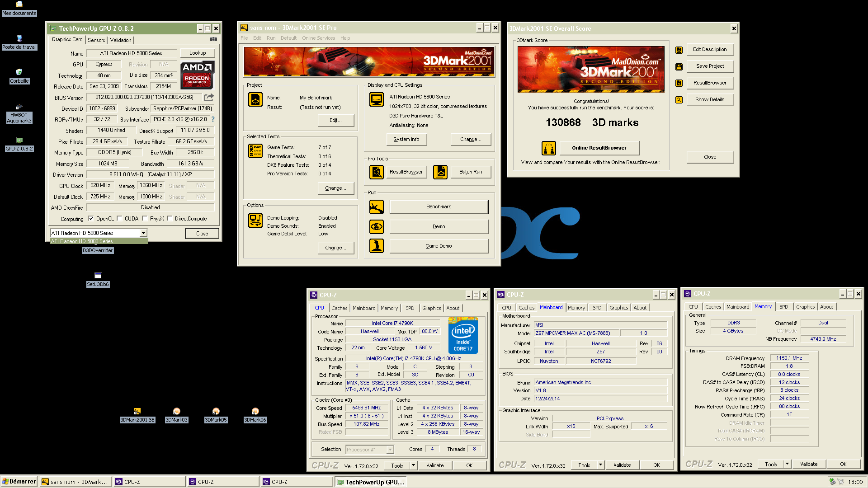Click Change button in Selected Tests
Viewport: 868px width, 488px height.
(x=335, y=188)
